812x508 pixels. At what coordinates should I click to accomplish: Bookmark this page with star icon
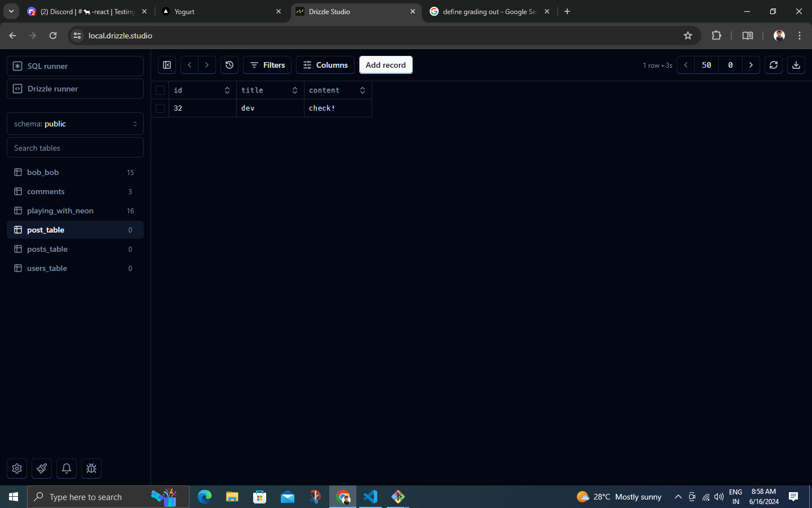coord(688,36)
